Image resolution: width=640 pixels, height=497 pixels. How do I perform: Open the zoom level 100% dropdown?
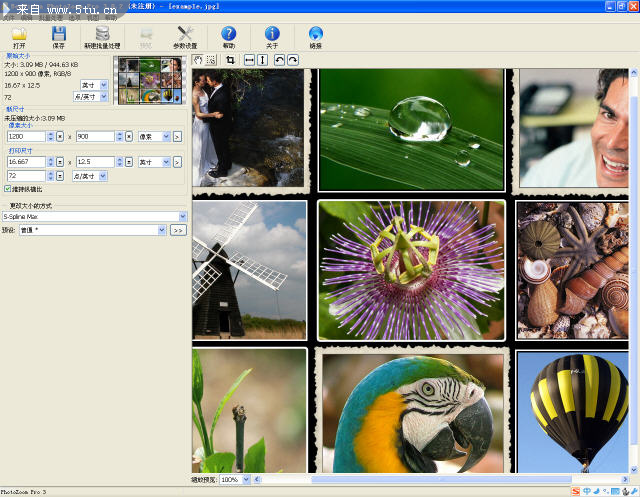(246, 480)
